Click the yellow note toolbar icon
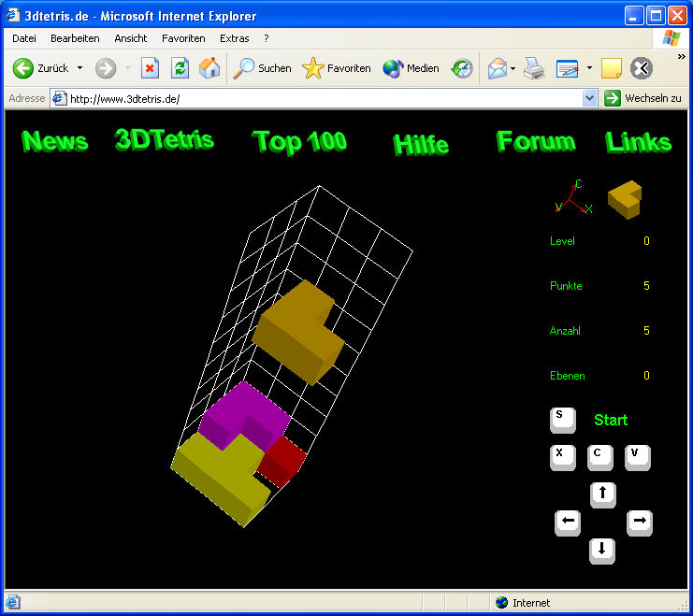Screen dimensions: 693x616 point(612,68)
